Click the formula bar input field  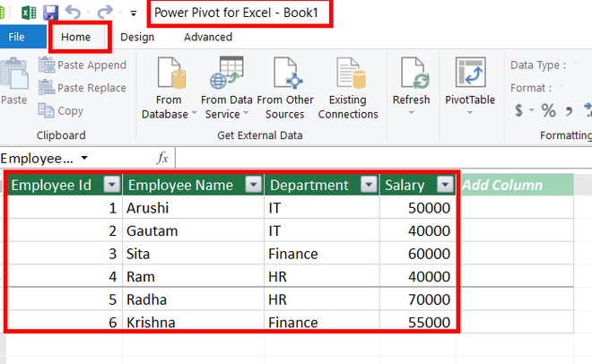pyautogui.click(x=377, y=158)
